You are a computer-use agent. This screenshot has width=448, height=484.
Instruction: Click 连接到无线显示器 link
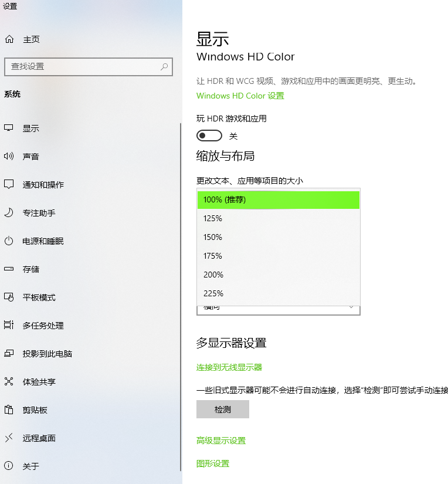pos(229,367)
